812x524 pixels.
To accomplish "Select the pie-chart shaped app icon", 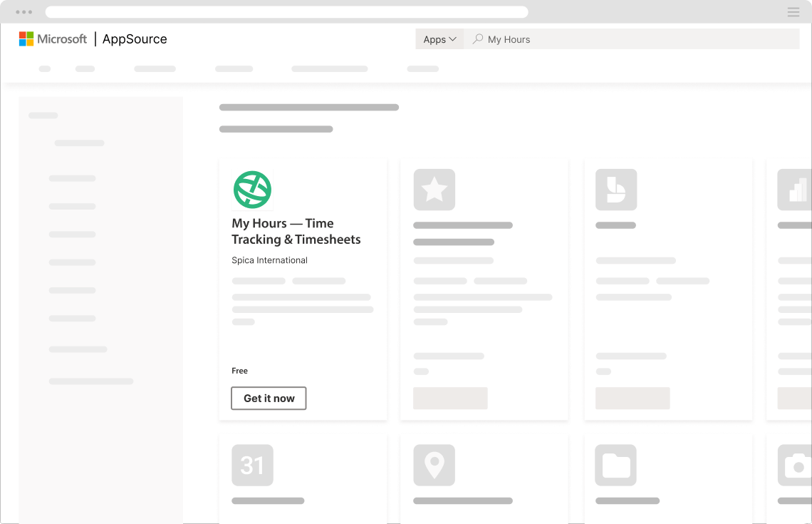I will [616, 190].
